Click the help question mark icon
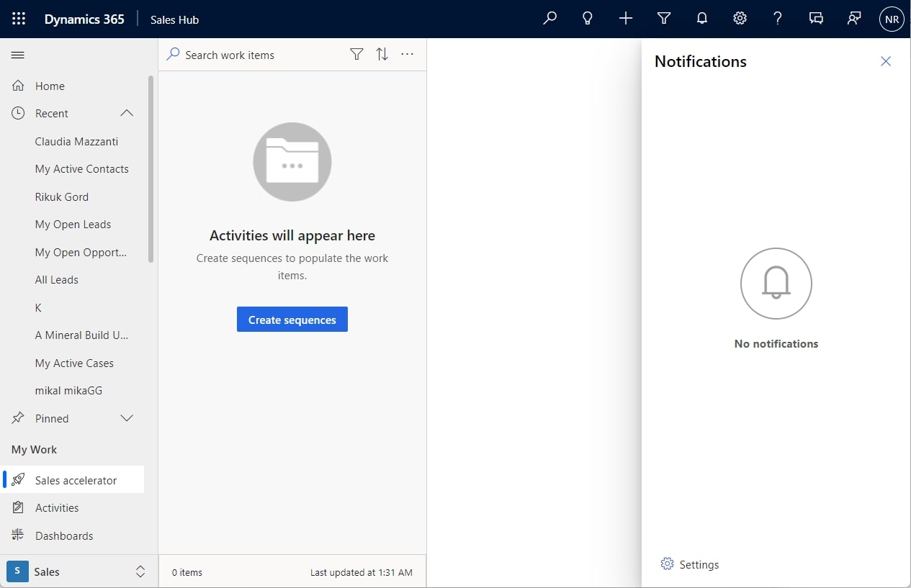 tap(778, 19)
